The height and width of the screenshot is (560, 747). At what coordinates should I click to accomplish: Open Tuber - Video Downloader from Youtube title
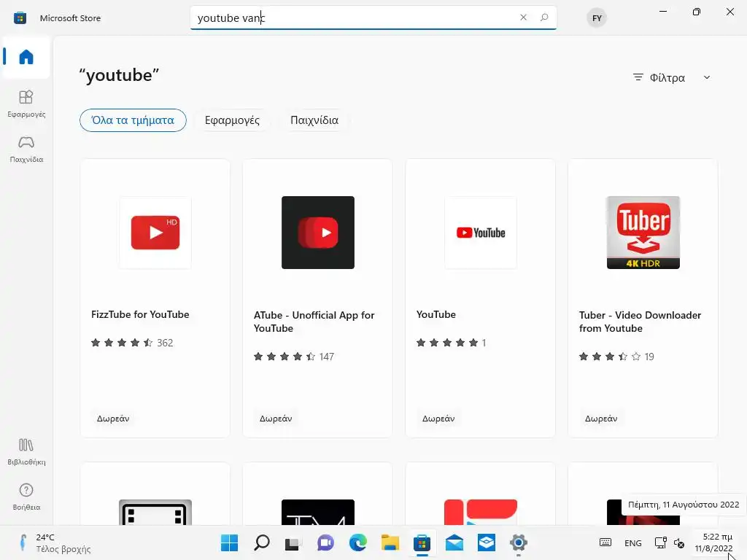click(640, 322)
